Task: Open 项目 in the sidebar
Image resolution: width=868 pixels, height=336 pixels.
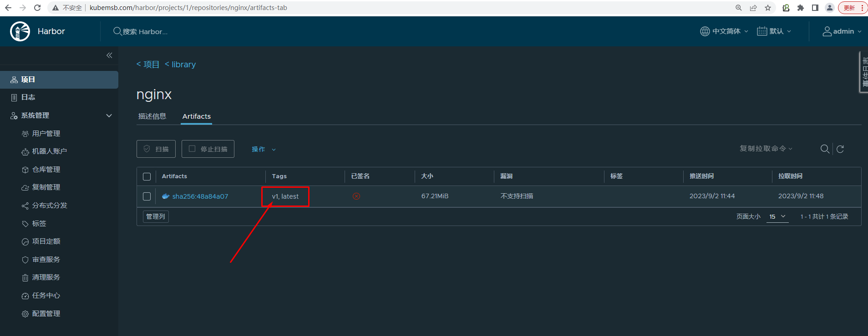Action: [59, 80]
